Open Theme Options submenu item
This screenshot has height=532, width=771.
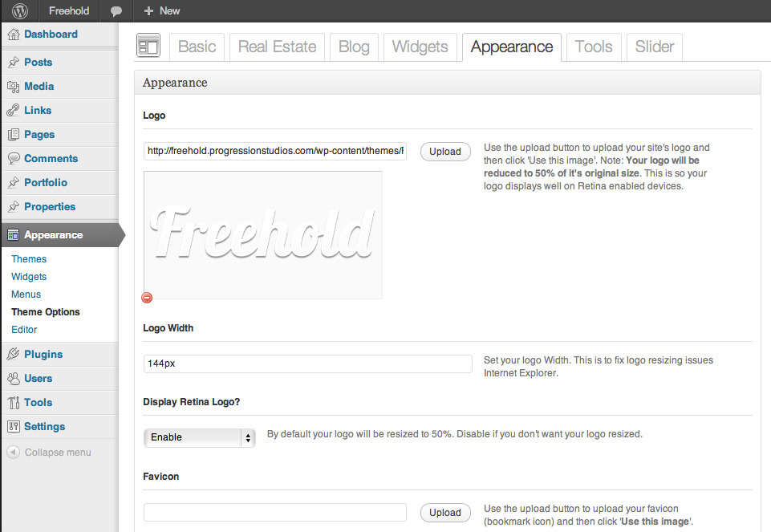click(x=46, y=312)
